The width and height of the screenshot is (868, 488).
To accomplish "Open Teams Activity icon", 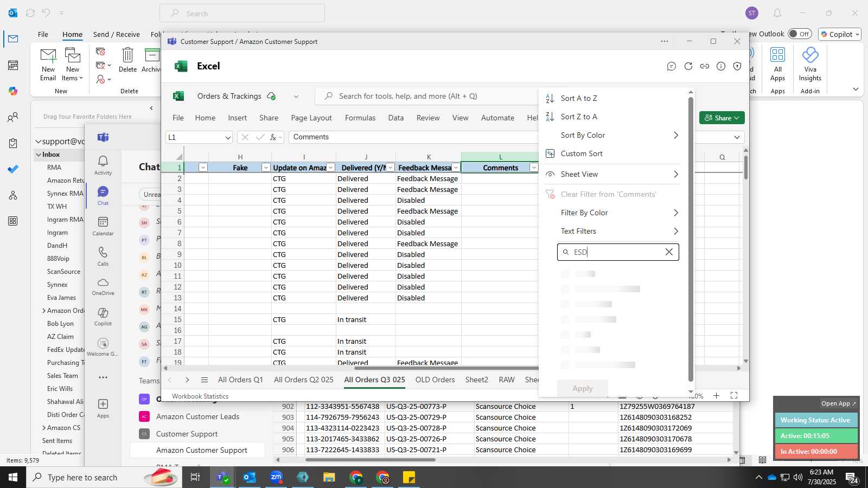I will tap(103, 165).
